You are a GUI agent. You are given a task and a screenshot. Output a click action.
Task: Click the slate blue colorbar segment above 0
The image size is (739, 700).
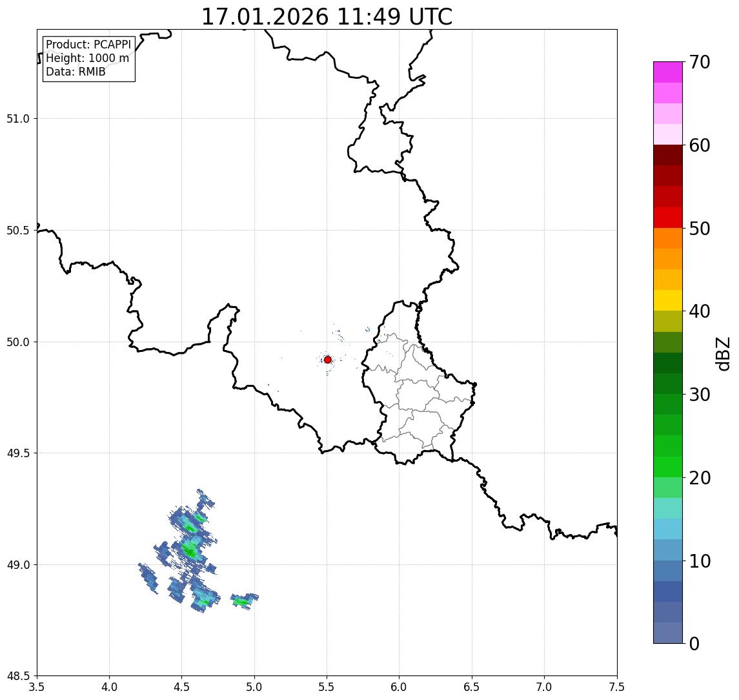pos(668,633)
